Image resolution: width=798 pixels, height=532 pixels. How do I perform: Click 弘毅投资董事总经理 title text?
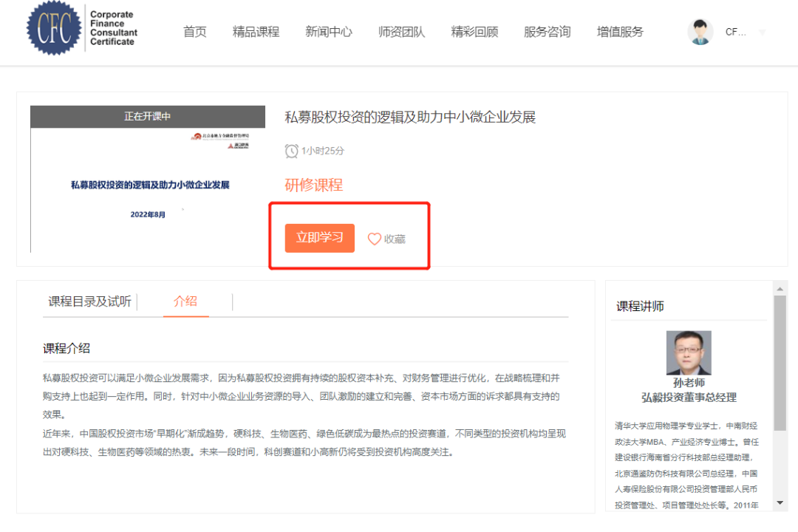pos(689,398)
